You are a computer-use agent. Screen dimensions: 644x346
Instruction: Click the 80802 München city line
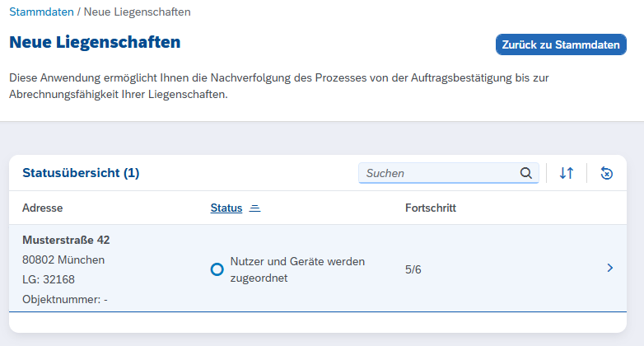click(63, 260)
